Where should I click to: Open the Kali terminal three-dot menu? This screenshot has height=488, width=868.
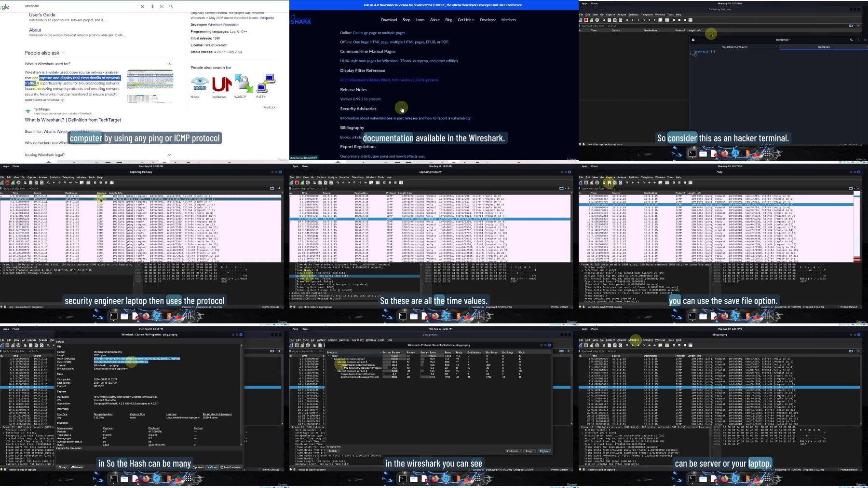[x=858, y=40]
